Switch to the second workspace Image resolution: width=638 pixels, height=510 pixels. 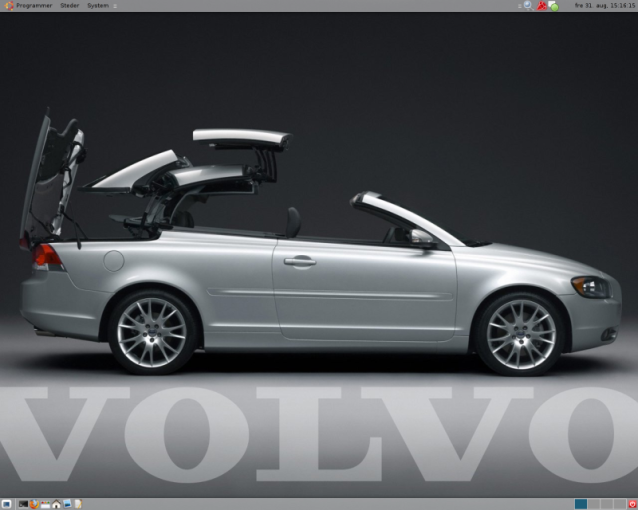pos(594,504)
